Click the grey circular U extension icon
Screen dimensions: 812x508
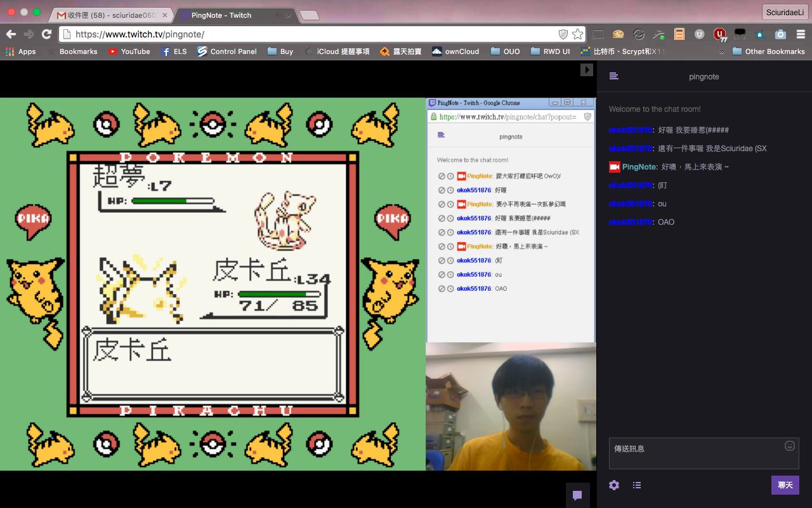click(x=699, y=34)
